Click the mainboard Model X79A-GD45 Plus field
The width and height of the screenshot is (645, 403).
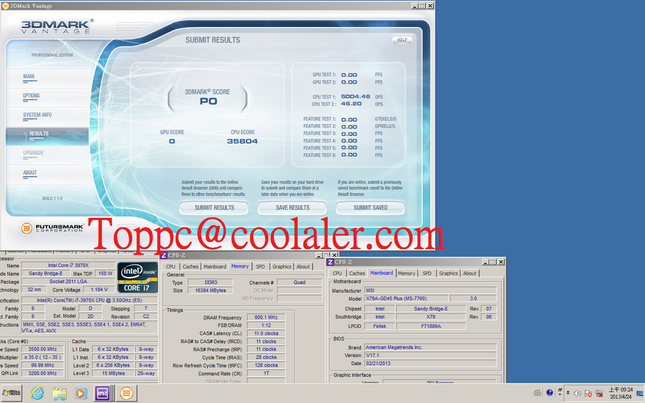click(406, 299)
